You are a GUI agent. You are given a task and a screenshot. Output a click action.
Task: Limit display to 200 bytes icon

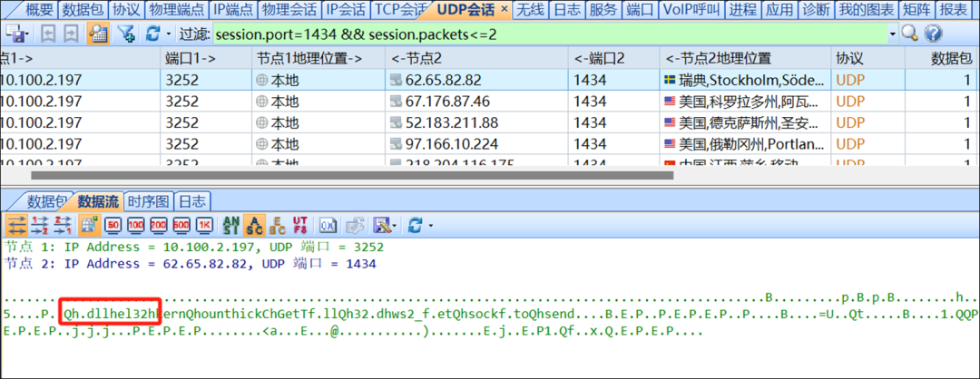(x=159, y=224)
